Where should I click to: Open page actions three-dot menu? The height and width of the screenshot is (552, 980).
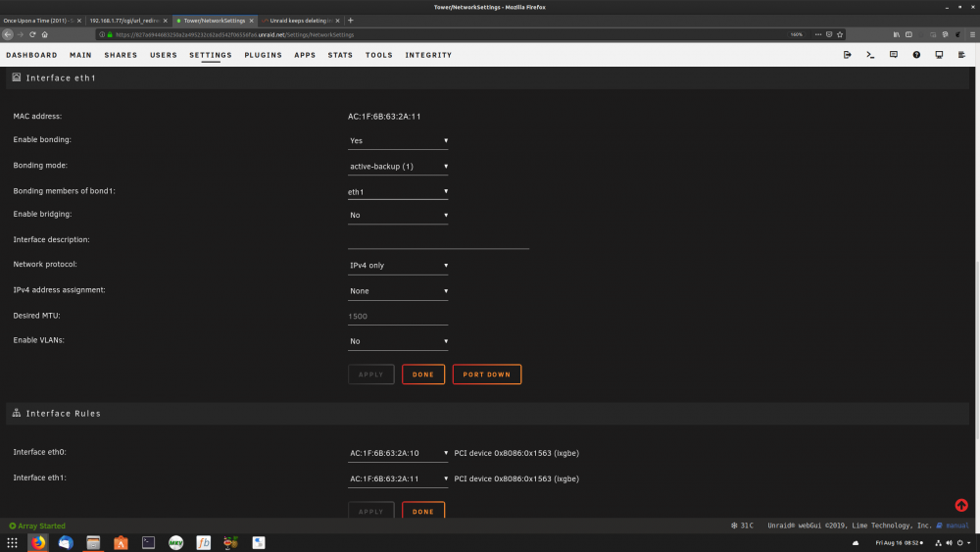(818, 34)
